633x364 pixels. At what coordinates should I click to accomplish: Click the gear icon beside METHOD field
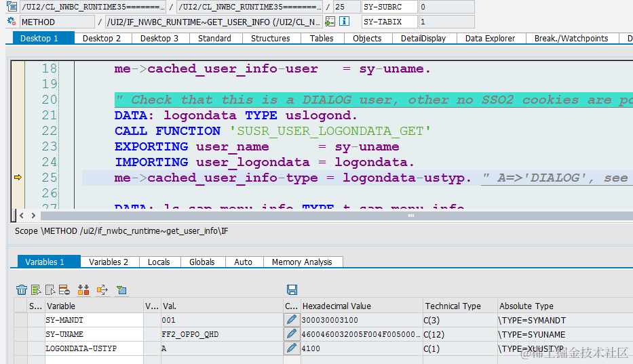click(x=12, y=22)
